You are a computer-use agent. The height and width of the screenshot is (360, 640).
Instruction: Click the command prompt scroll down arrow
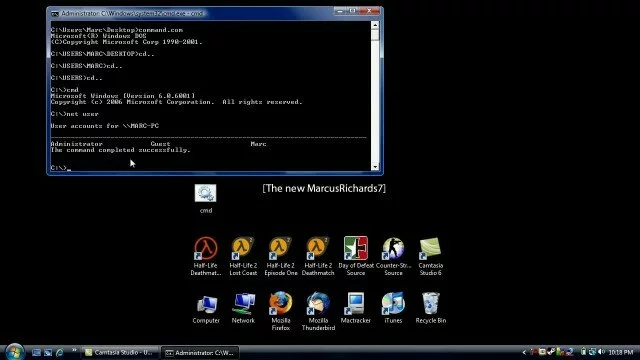(375, 167)
